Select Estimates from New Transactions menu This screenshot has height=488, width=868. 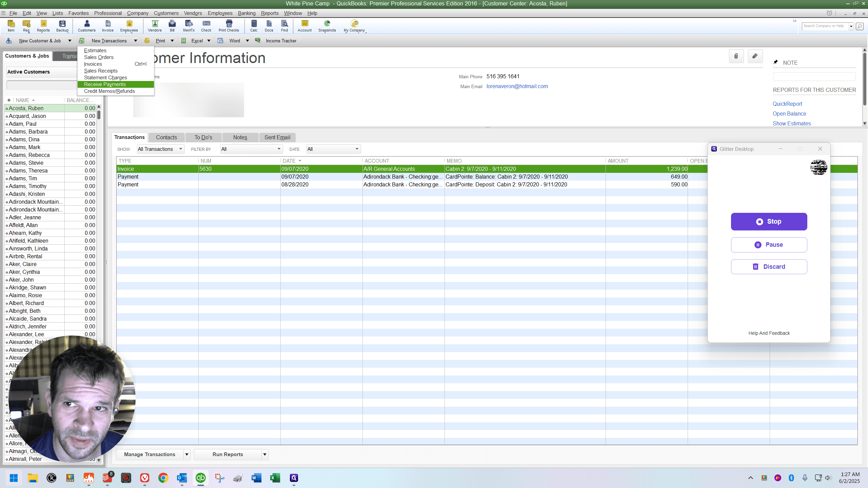116,50
